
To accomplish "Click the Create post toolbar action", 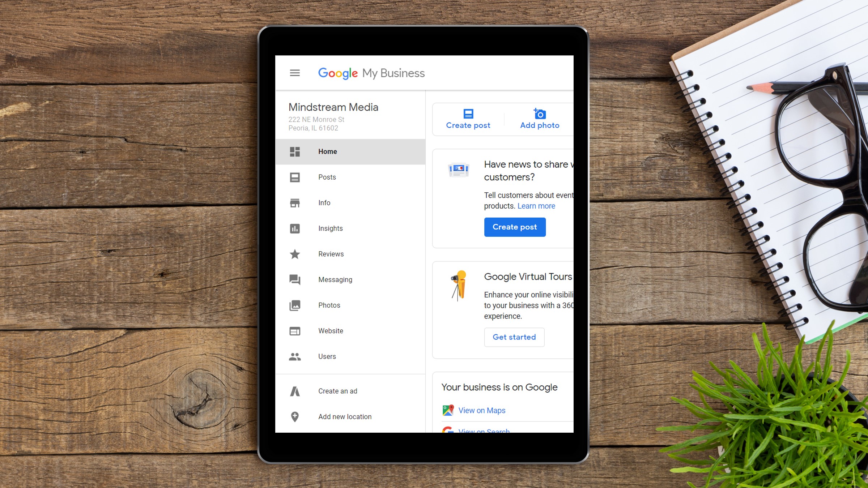I will click(x=468, y=117).
